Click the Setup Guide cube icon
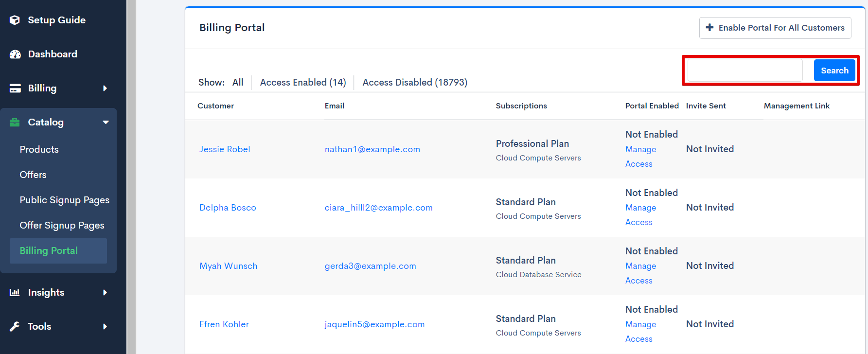Viewport: 868px width, 354px height. 15,20
